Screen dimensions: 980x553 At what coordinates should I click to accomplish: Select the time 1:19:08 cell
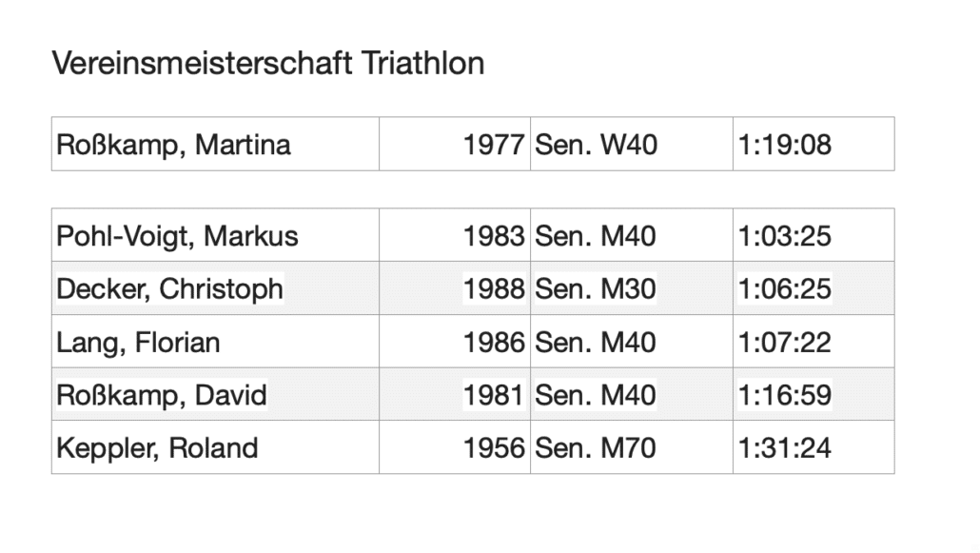tap(813, 144)
